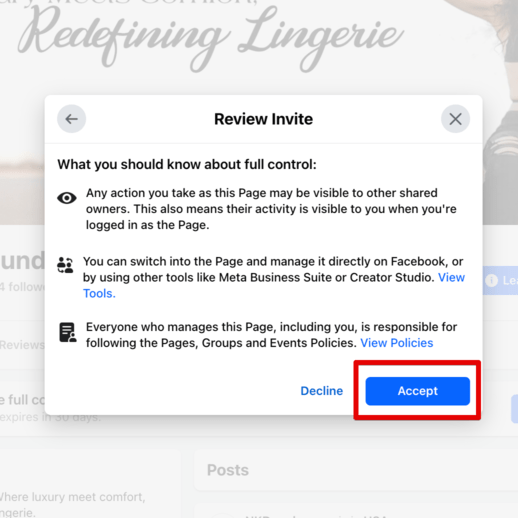The image size is (518, 518).
Task: Click the switch-profiles people icon
Action: 65,265
